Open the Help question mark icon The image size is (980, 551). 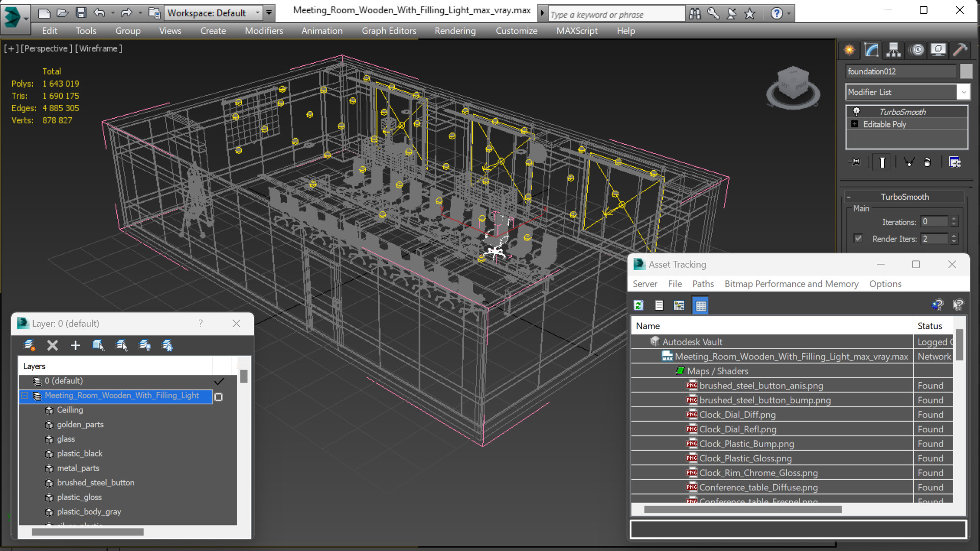[x=776, y=14]
